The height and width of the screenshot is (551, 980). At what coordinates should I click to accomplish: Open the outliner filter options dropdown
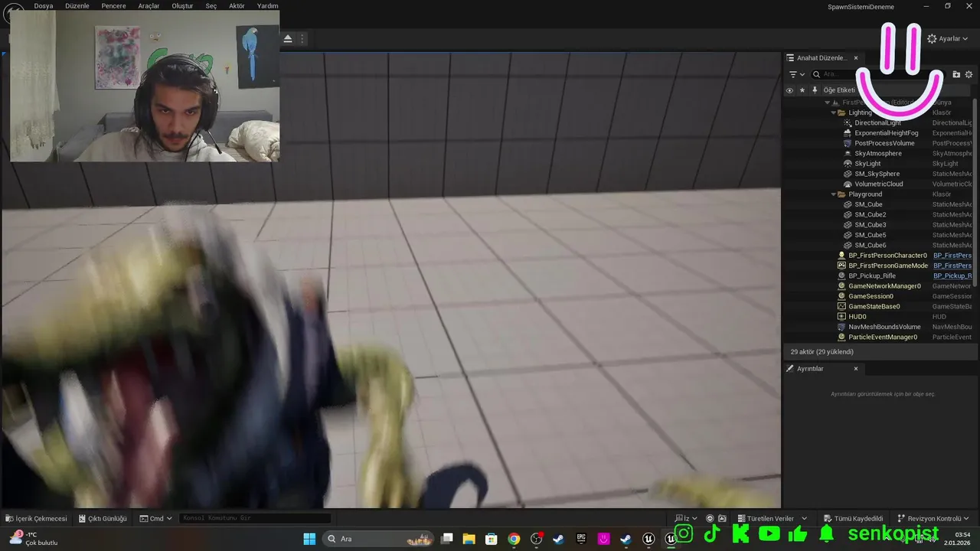coord(797,74)
